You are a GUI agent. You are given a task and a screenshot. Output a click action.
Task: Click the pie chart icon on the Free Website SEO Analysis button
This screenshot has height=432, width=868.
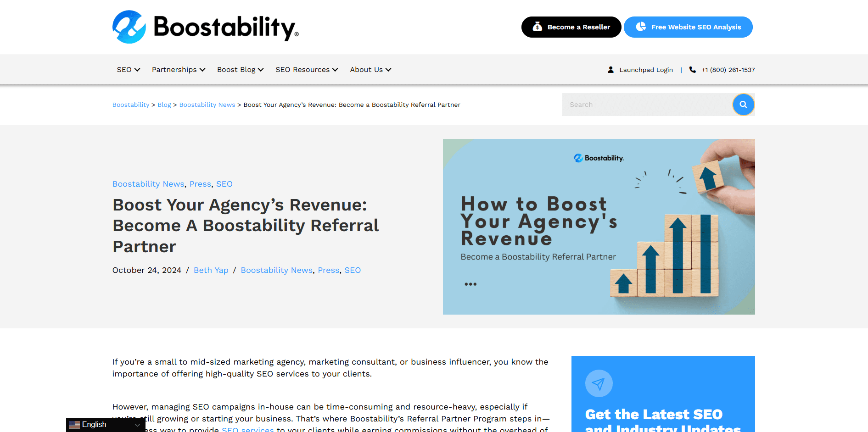tap(641, 27)
